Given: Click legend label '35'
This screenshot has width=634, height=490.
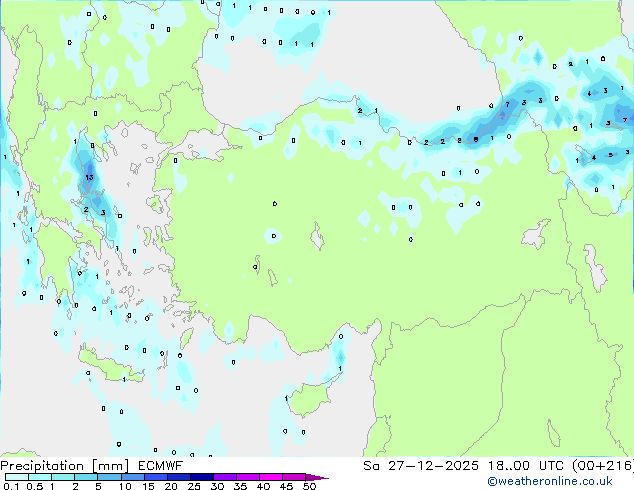Looking at the screenshot, I should [x=240, y=486].
